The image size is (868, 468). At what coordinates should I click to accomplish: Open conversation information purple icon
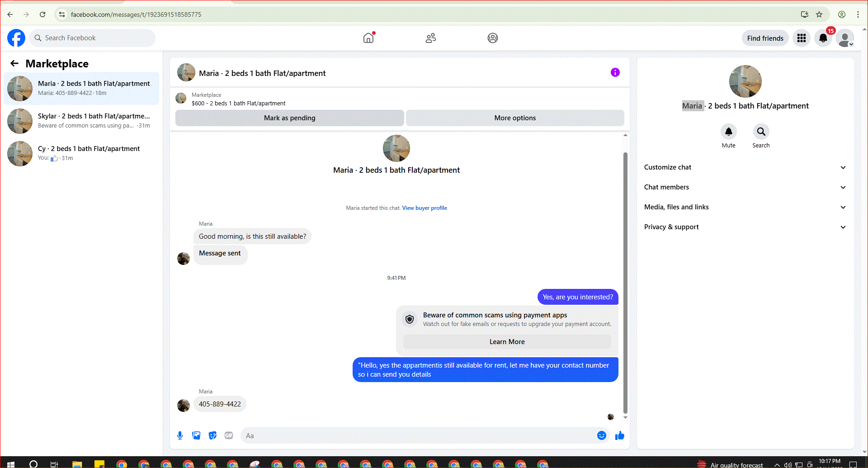click(615, 72)
